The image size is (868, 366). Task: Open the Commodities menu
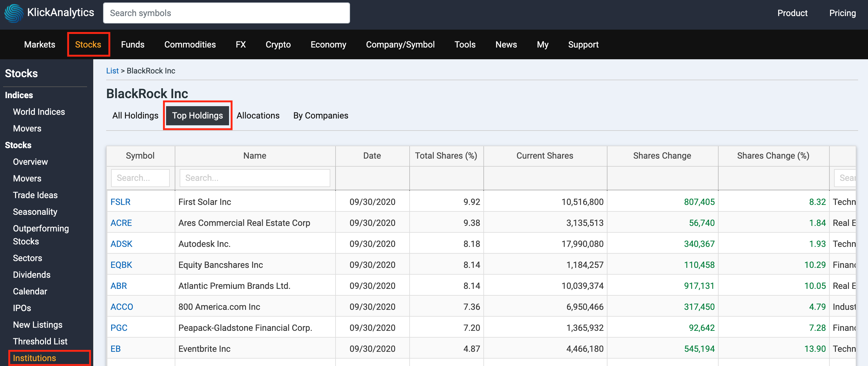tap(190, 44)
